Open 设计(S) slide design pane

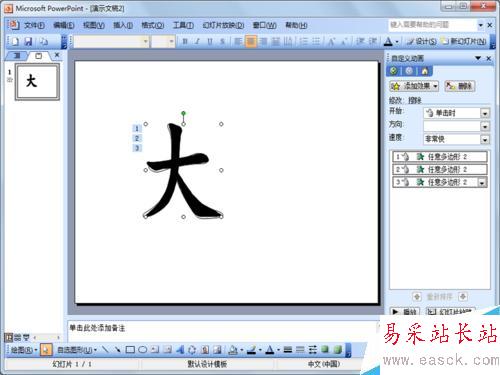[422, 41]
